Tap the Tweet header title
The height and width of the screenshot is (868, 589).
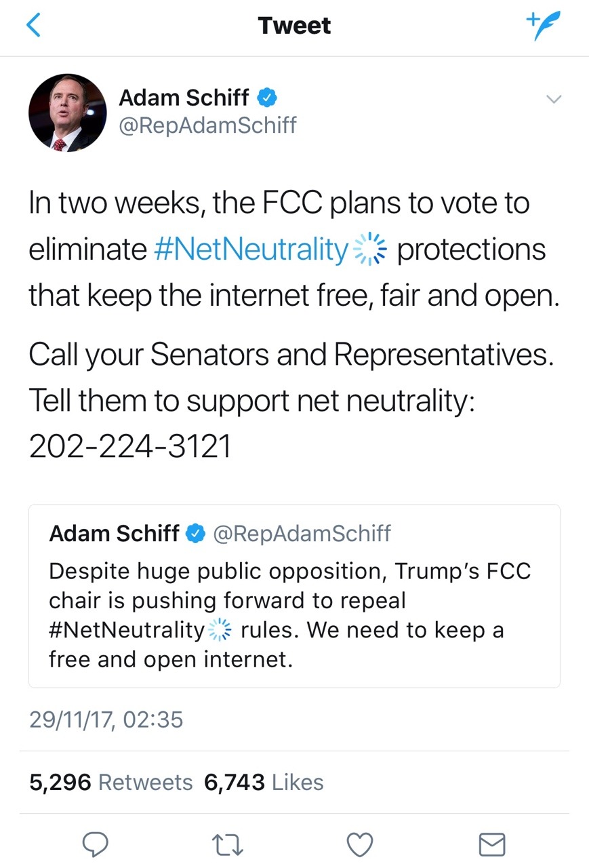click(x=294, y=26)
